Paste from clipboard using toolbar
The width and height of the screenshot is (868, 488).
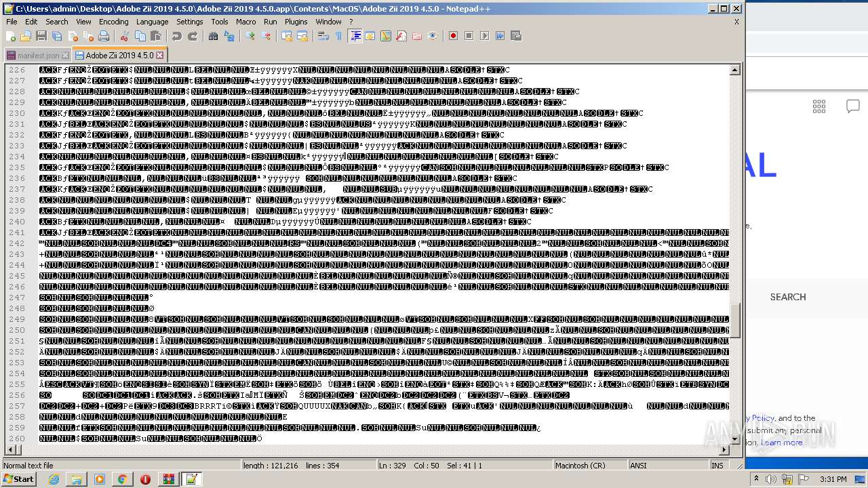click(156, 36)
